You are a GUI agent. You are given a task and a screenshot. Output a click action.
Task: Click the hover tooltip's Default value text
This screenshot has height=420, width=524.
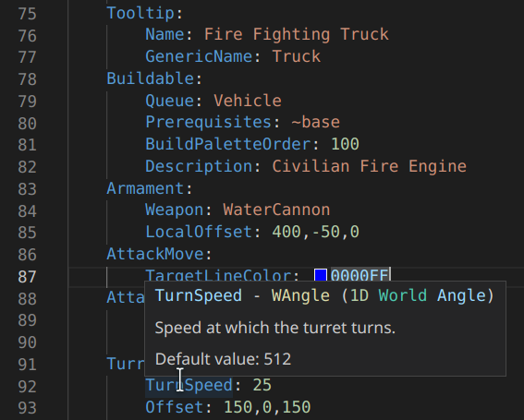pyautogui.click(x=223, y=359)
